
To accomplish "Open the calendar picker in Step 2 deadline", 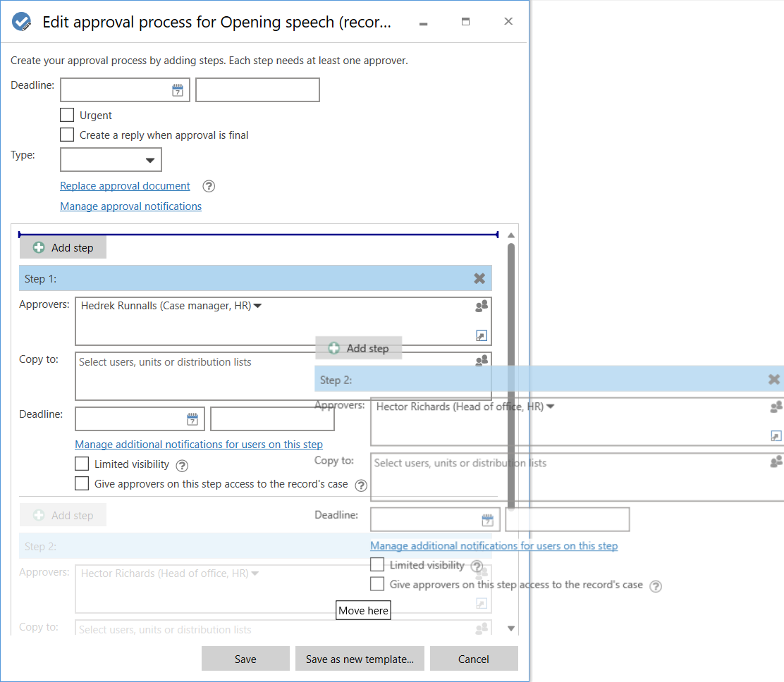I will [487, 519].
